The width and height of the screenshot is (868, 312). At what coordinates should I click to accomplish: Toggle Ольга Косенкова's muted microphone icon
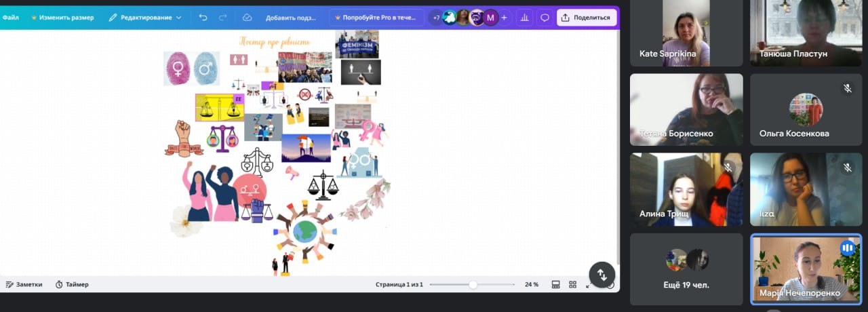[847, 88]
